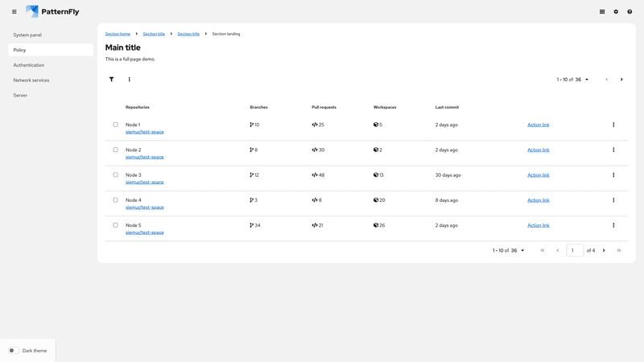Viewport: 644px width, 362px height.
Task: Expand the top pagination items-per-page dropdown
Action: point(573,80)
